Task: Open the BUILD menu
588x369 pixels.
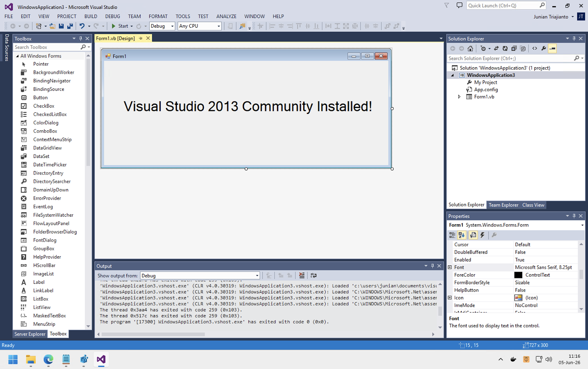Action: 91,17
